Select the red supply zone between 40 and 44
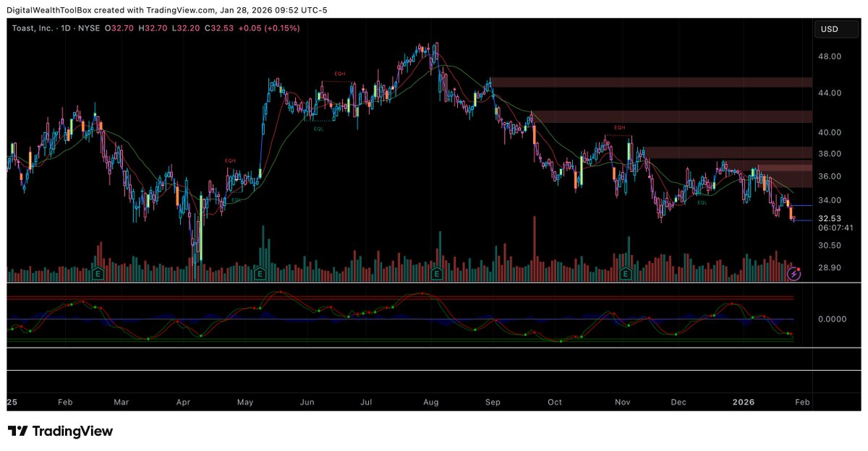 click(672, 116)
